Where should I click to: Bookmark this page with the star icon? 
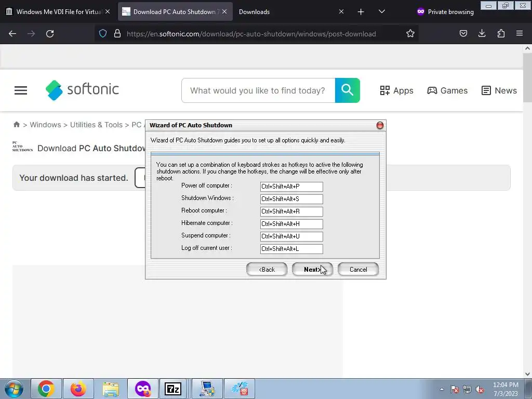click(410, 34)
